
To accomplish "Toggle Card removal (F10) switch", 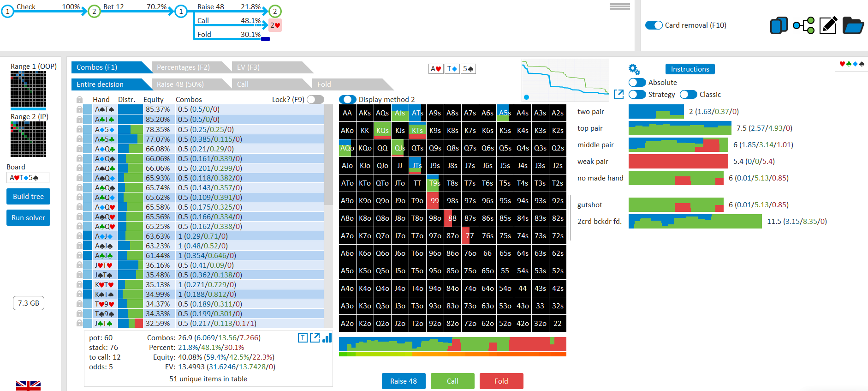I will (x=654, y=25).
